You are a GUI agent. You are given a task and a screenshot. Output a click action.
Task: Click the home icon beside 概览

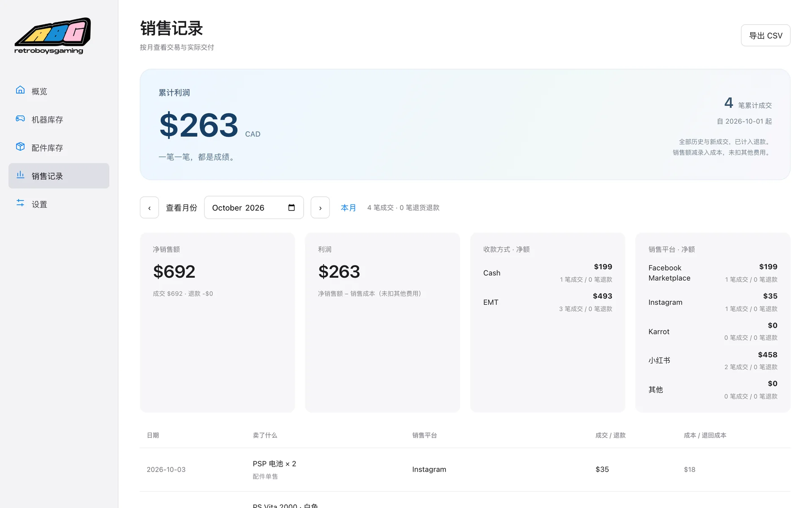point(20,90)
